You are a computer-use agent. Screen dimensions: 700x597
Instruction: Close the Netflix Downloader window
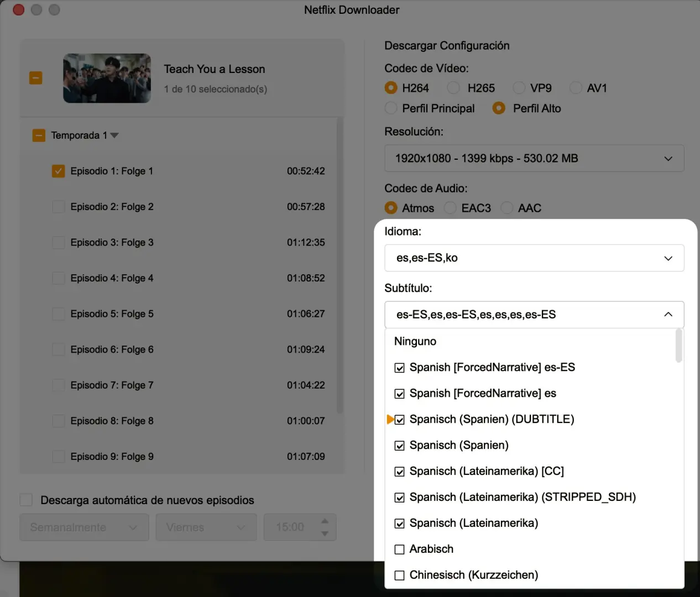[19, 9]
